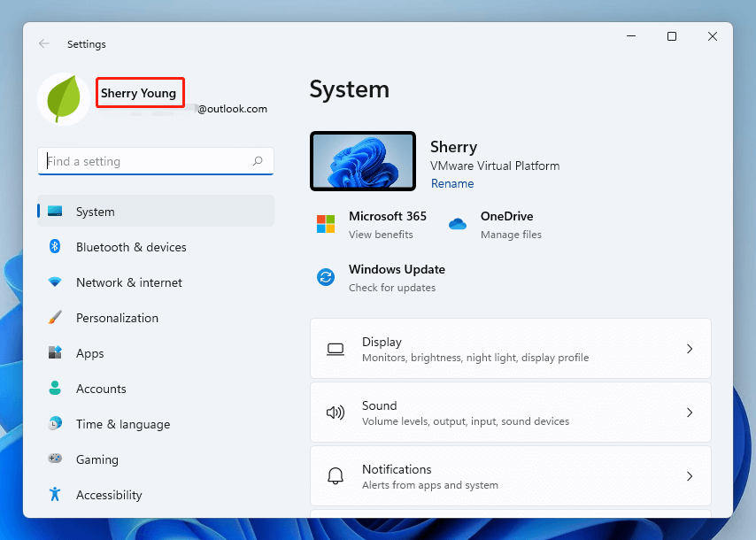Viewport: 756px width, 540px height.
Task: Open OneDrive using its cloud icon
Action: (x=458, y=224)
